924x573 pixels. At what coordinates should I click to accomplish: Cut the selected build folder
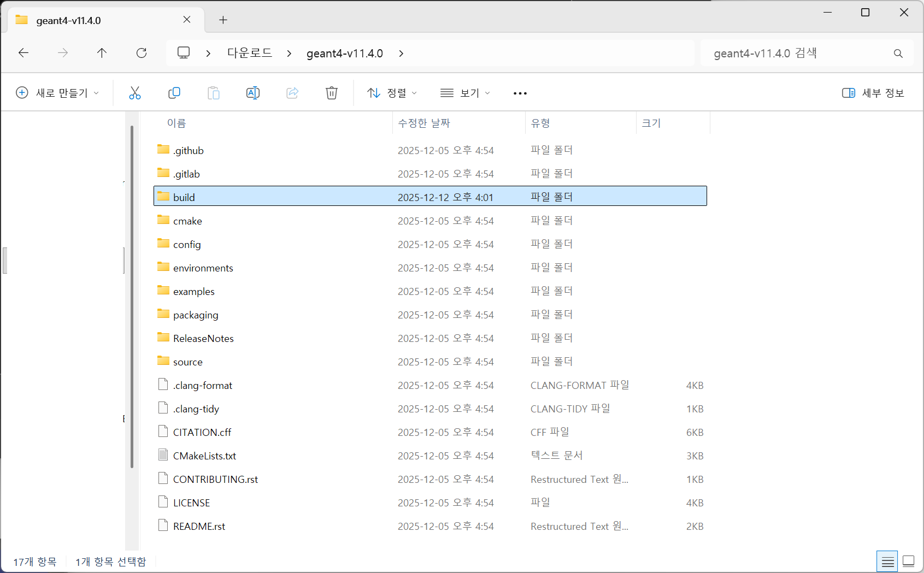pos(135,92)
